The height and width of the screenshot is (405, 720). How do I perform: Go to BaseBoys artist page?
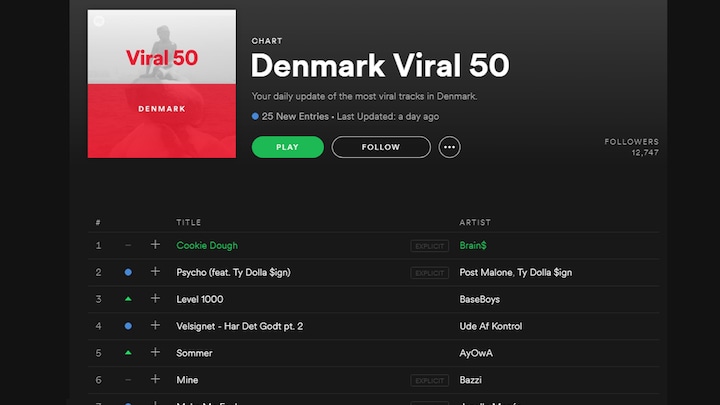click(481, 299)
